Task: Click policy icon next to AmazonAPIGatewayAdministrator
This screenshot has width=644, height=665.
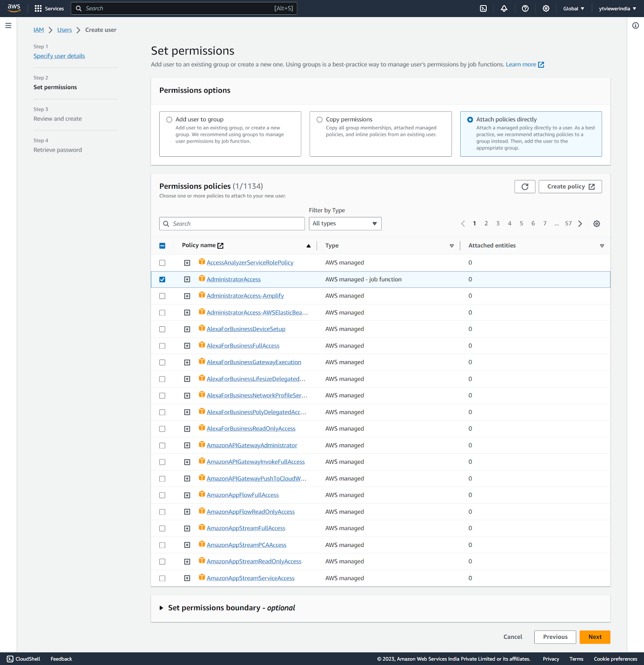Action: tap(202, 444)
